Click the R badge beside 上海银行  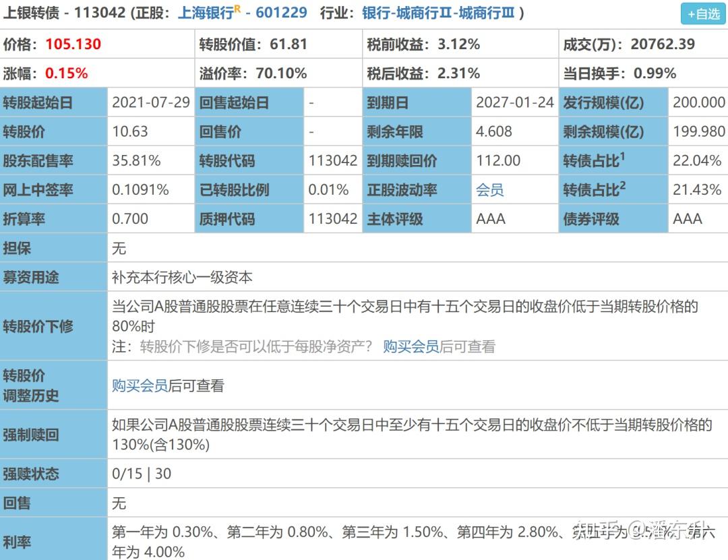[x=237, y=8]
